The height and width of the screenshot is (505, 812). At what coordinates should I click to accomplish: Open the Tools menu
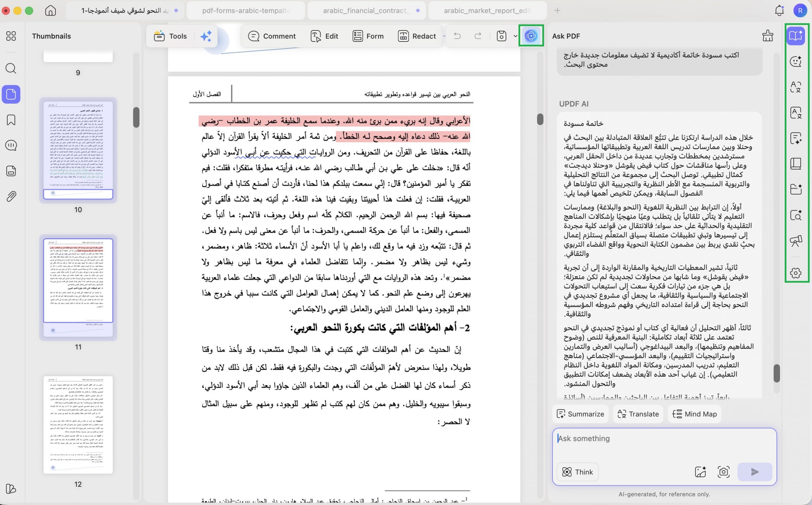click(x=171, y=36)
